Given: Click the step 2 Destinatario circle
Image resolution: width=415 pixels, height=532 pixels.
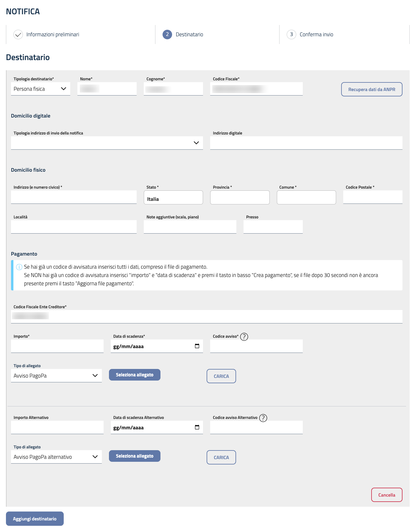Looking at the screenshot, I should 167,35.
